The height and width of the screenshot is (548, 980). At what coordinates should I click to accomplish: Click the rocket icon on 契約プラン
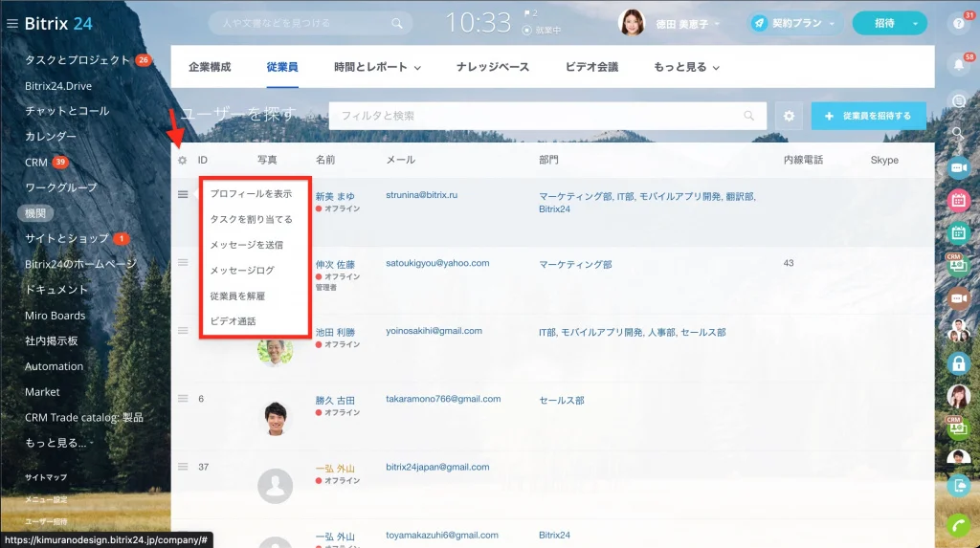pyautogui.click(x=759, y=23)
